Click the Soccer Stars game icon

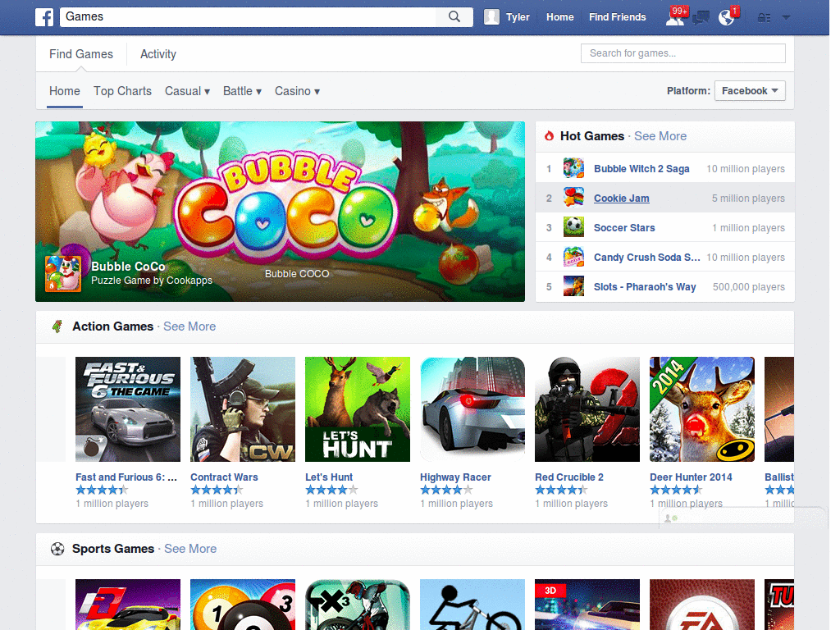click(x=573, y=227)
